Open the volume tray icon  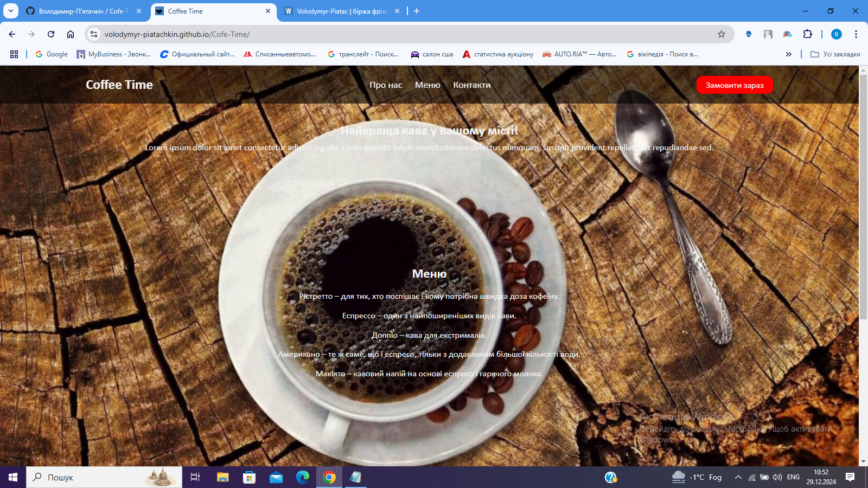(777, 477)
